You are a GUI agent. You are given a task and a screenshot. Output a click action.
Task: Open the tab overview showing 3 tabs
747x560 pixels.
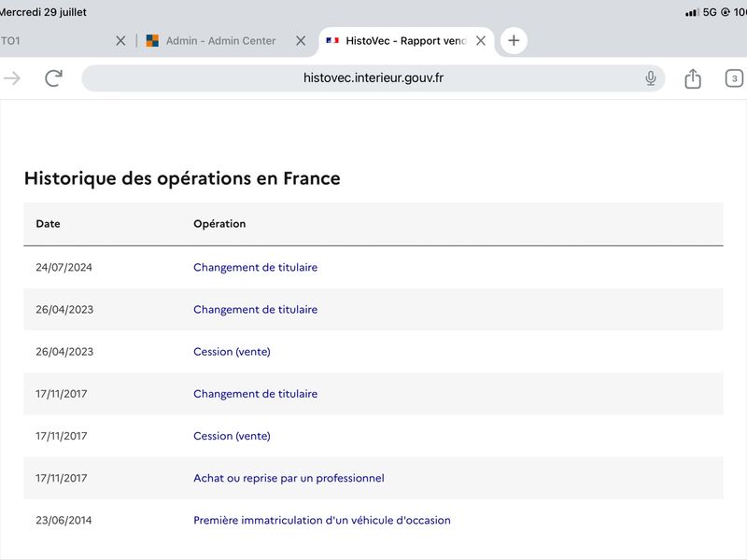coord(734,78)
